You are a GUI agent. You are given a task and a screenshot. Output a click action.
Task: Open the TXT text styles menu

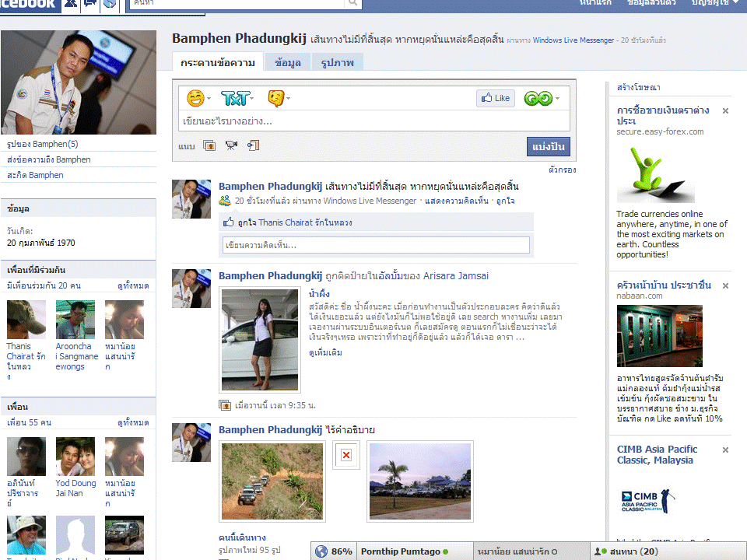coord(237,98)
